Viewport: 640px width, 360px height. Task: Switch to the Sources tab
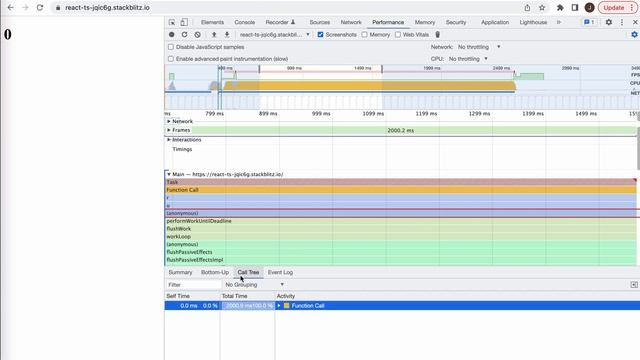320,22
